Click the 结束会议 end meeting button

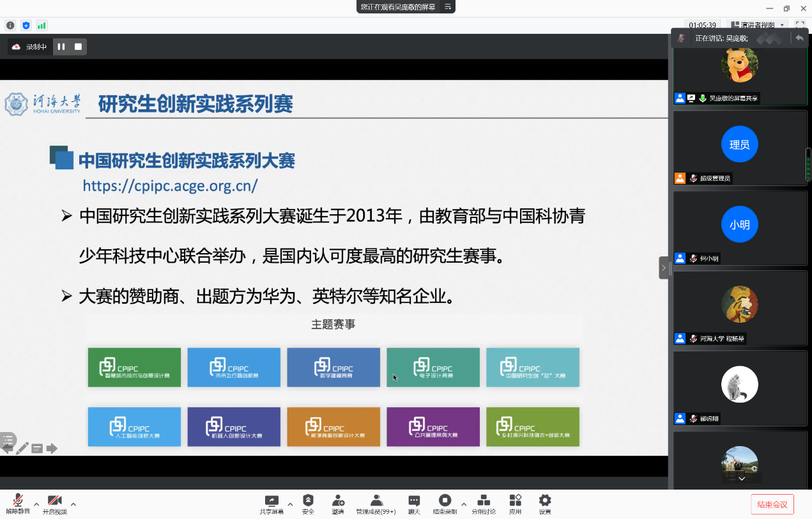(x=772, y=504)
